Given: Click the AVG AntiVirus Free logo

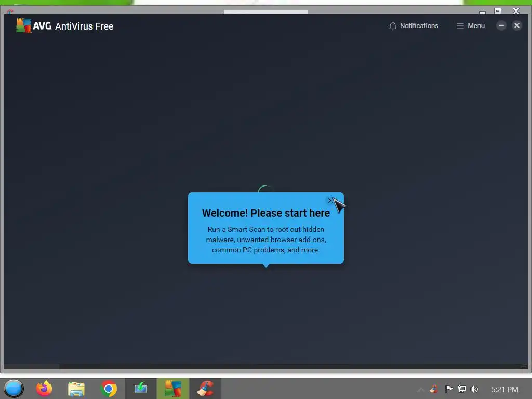Looking at the screenshot, I should click(x=65, y=26).
